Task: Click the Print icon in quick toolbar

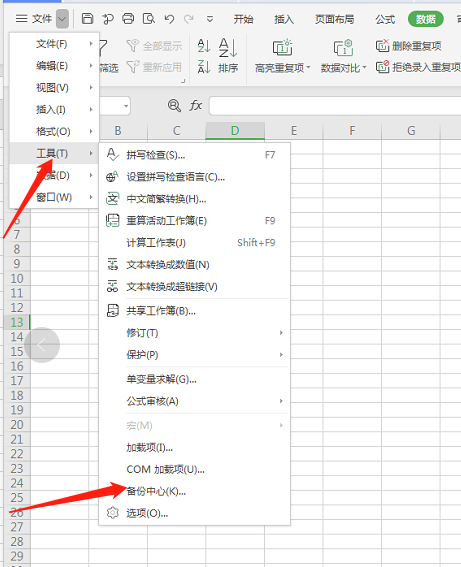Action: 128,18
